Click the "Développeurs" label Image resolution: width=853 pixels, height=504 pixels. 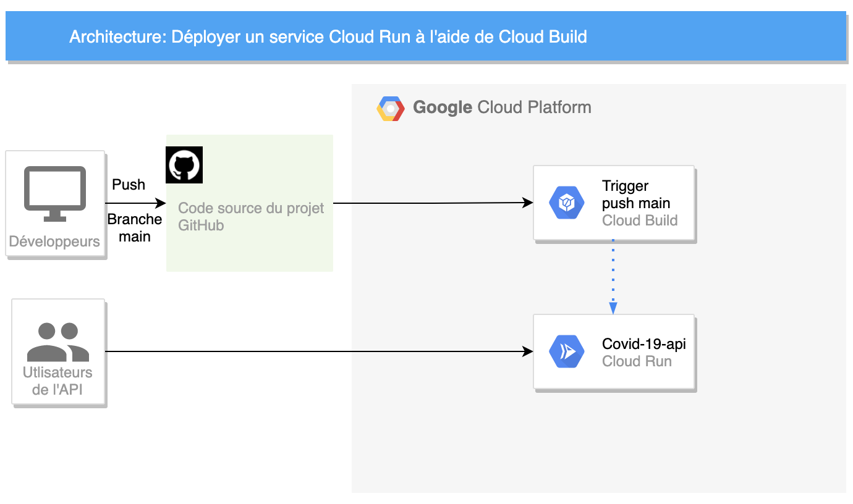[54, 241]
